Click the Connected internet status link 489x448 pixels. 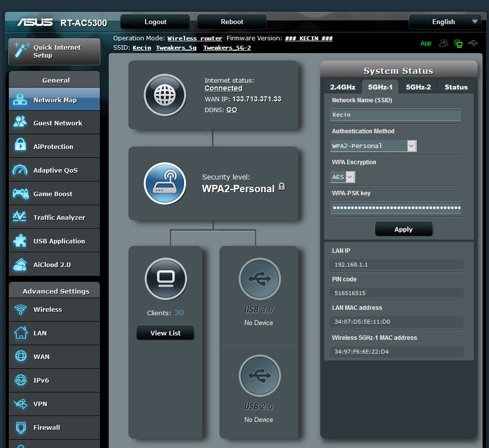click(x=223, y=88)
